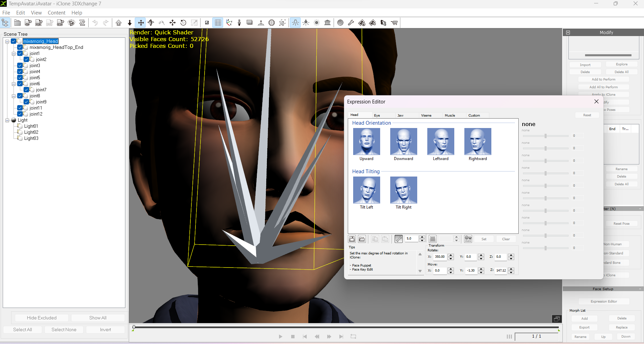
Task: Click the Import FBX toolbar icon
Action: tap(39, 23)
